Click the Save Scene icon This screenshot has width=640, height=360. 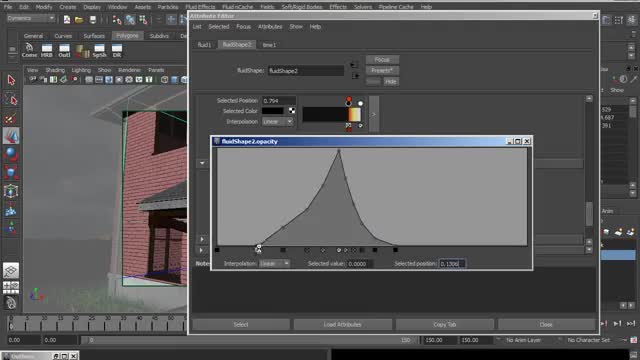point(93,19)
